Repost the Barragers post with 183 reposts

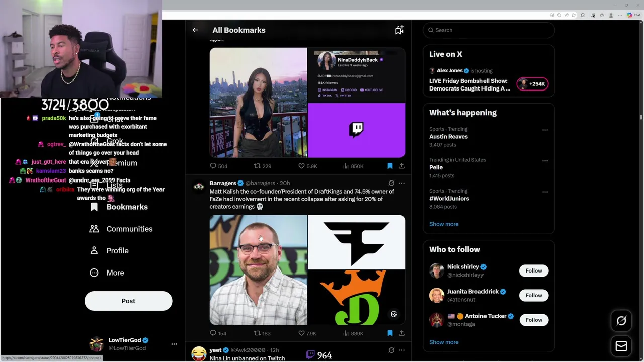(x=262, y=333)
